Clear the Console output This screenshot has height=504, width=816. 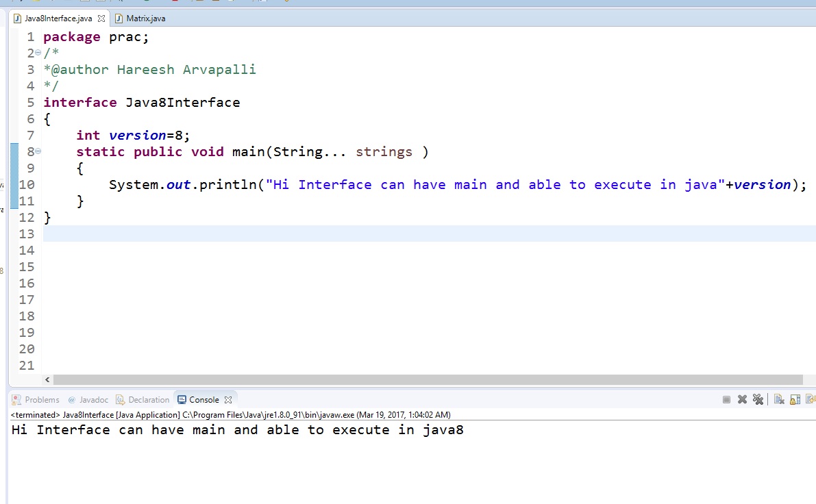[x=780, y=399]
